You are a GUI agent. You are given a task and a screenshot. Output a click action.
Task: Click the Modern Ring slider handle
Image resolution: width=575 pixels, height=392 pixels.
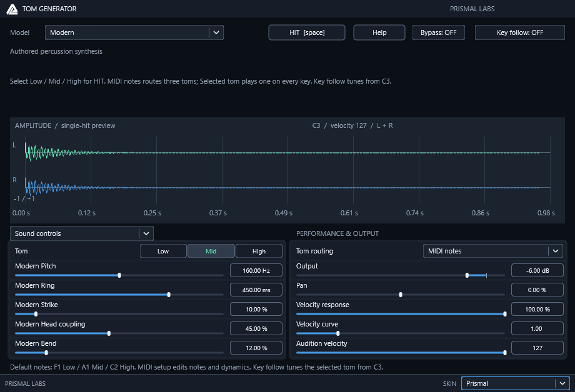click(x=169, y=295)
